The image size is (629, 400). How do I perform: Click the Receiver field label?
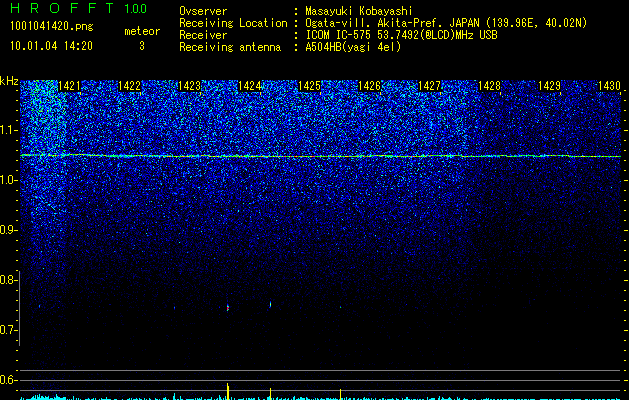(203, 35)
